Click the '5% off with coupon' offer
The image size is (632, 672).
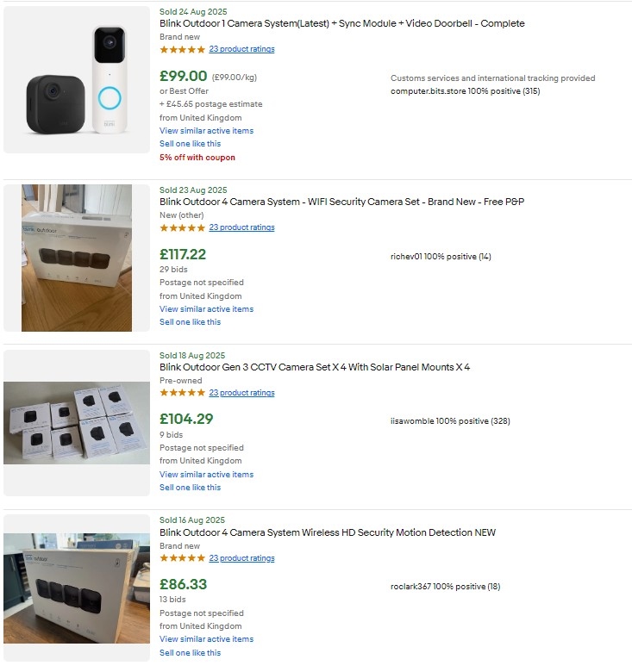tap(197, 158)
